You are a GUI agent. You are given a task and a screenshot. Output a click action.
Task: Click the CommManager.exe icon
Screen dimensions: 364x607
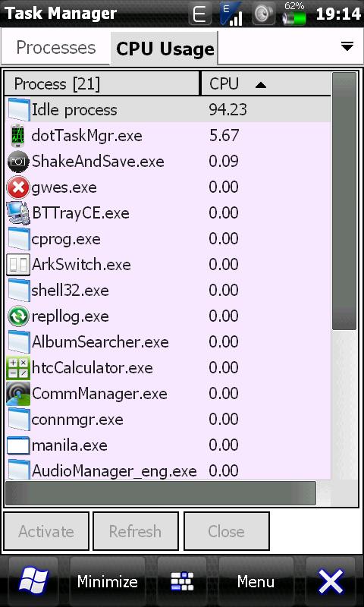(17, 394)
